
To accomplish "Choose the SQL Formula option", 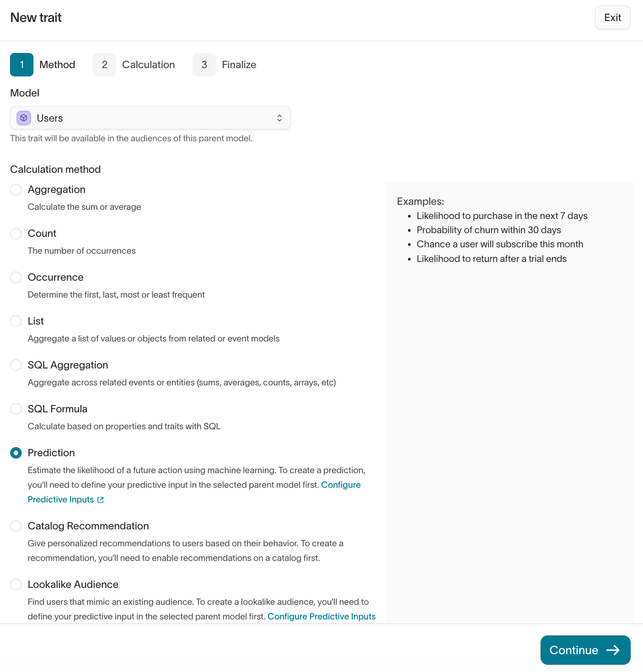I will tap(16, 409).
